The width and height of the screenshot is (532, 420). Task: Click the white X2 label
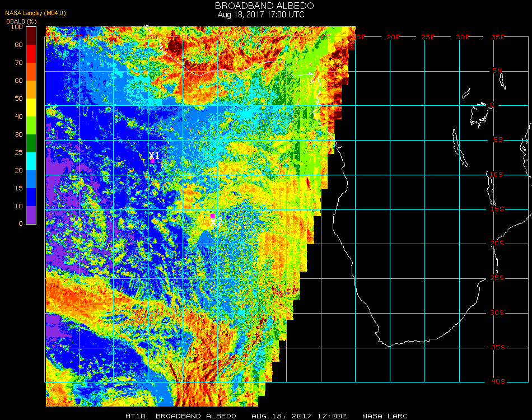[x=216, y=222]
